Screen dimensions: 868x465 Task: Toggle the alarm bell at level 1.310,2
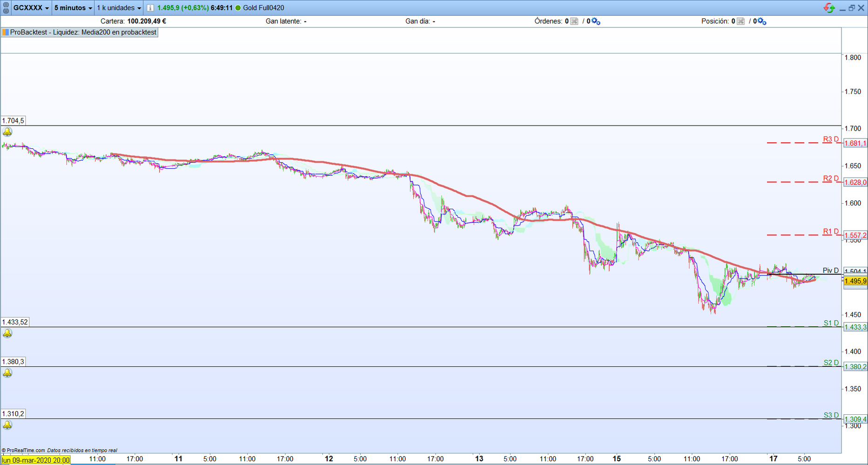coord(7,425)
